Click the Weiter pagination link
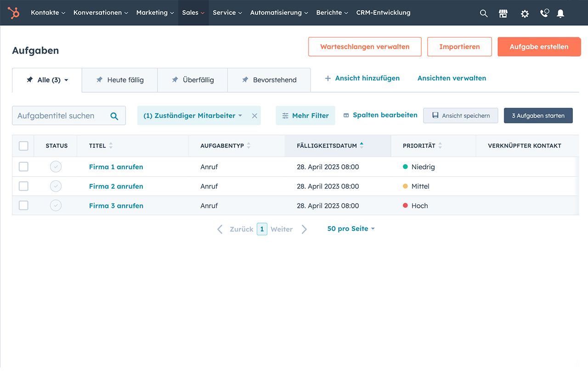 (282, 229)
